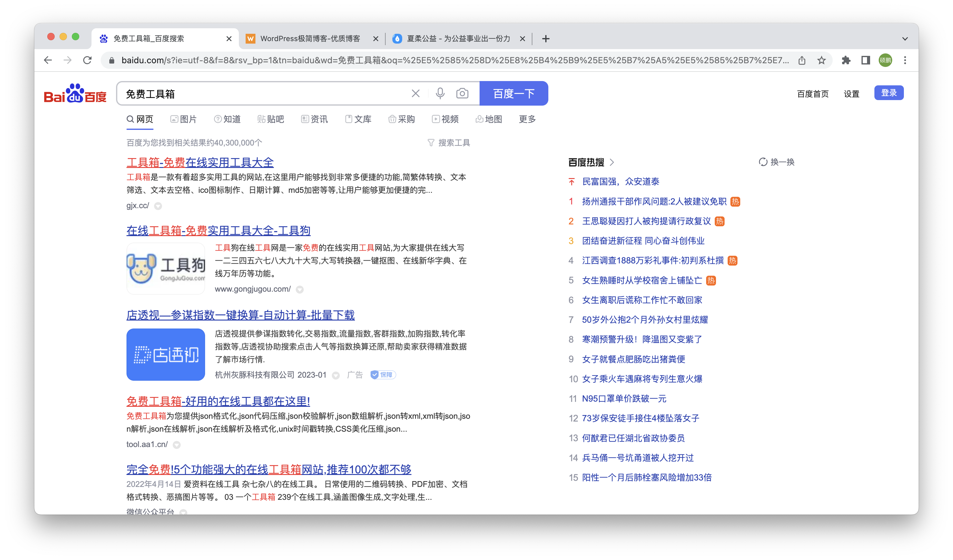953x560 pixels.
Task: Share this page via the share icon
Action: click(x=802, y=60)
